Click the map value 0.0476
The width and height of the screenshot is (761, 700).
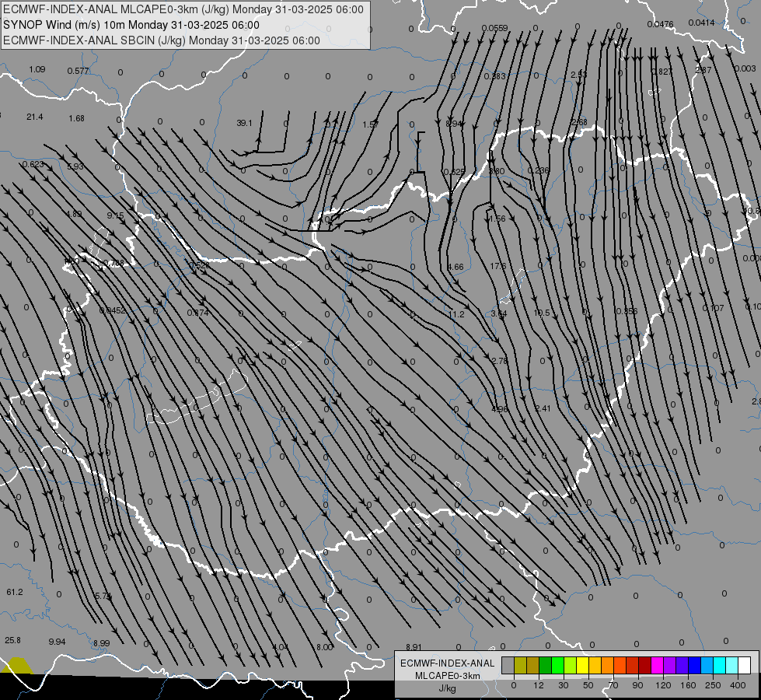pyautogui.click(x=660, y=24)
